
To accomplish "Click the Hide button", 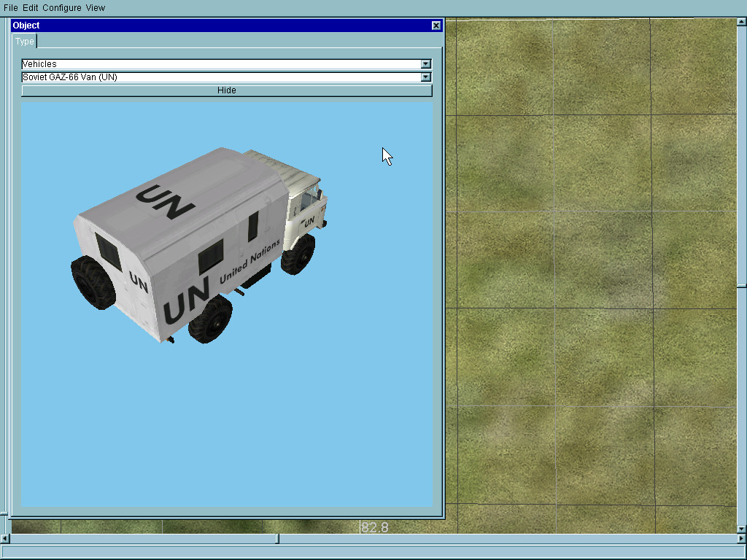I will click(227, 90).
